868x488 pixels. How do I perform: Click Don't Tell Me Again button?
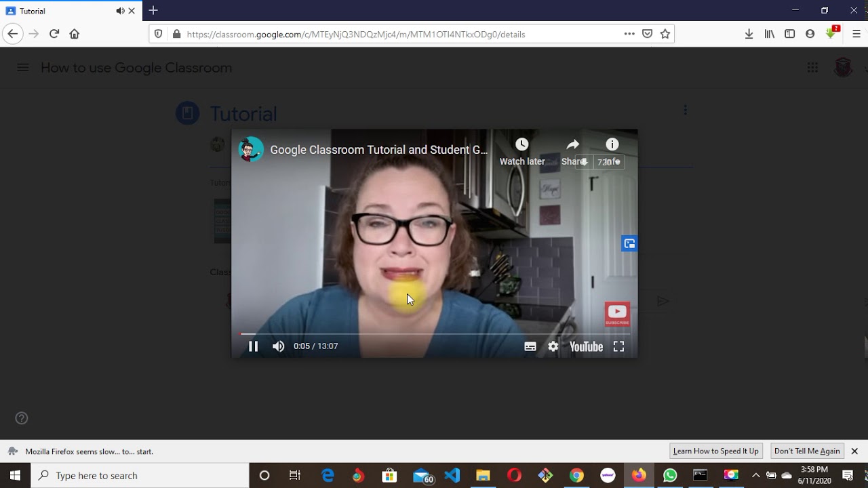coord(807,451)
